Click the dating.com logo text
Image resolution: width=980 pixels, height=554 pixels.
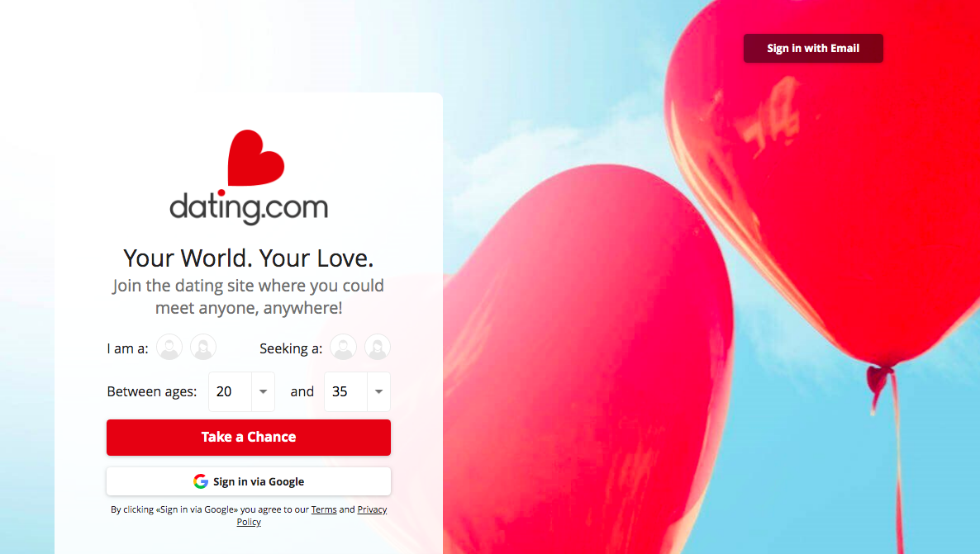coord(249,207)
